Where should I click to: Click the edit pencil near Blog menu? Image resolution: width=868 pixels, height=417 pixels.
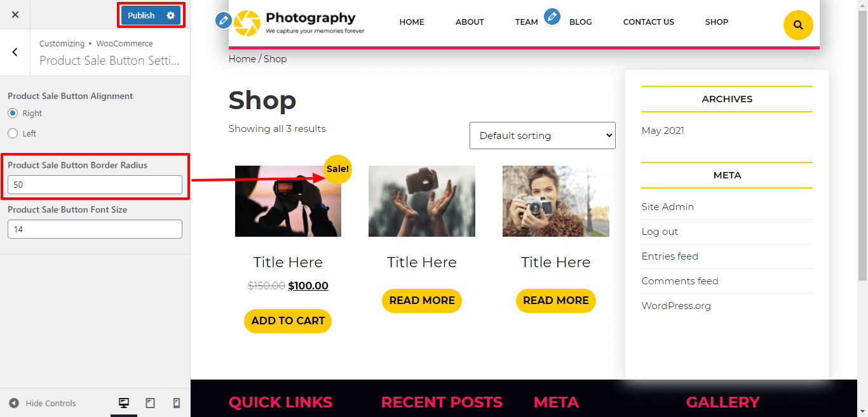552,17
